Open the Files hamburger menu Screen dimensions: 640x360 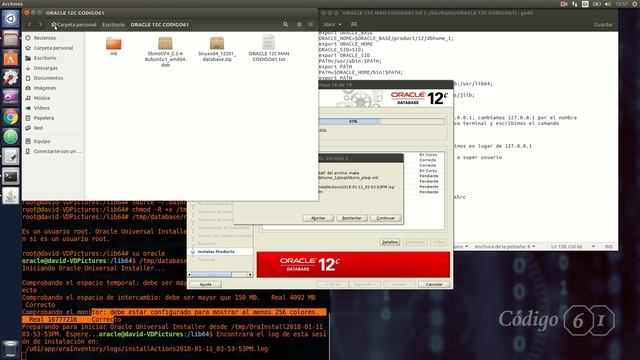pos(311,24)
